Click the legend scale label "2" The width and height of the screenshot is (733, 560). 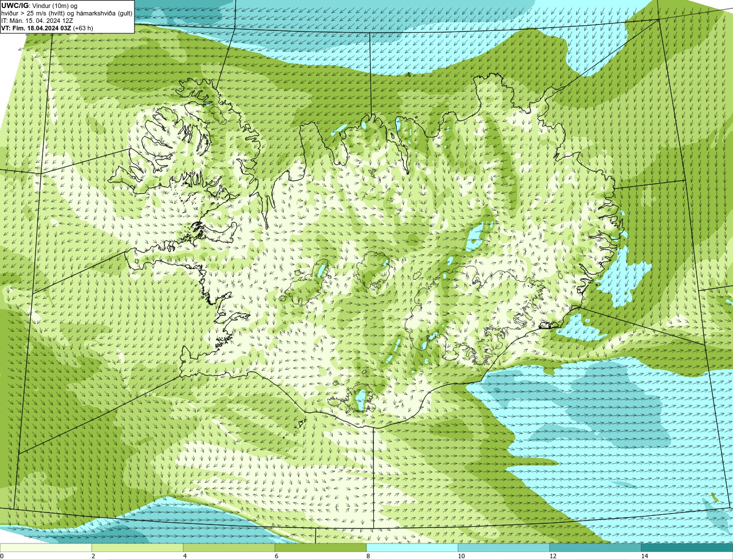click(93, 556)
